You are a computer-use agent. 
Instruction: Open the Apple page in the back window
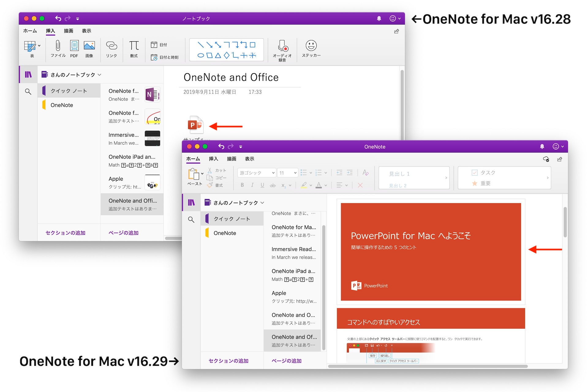132,183
